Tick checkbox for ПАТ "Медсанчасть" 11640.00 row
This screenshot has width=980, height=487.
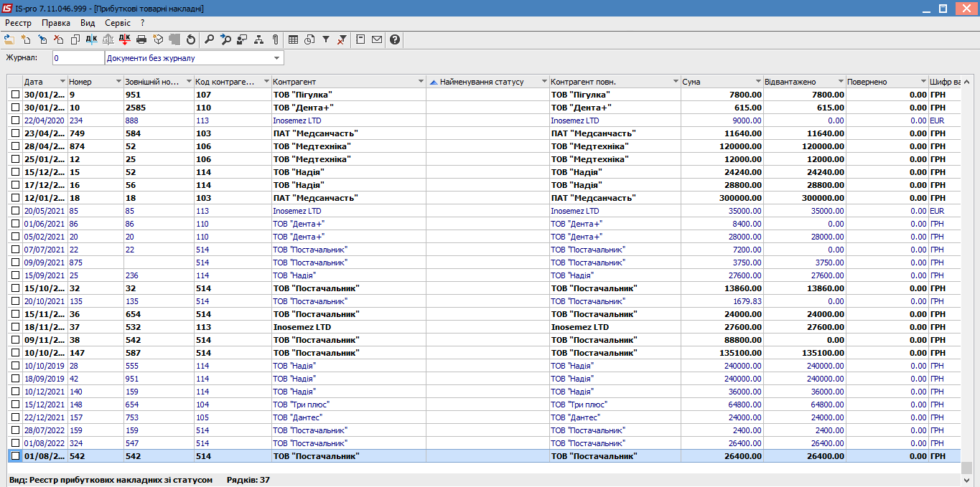15,133
